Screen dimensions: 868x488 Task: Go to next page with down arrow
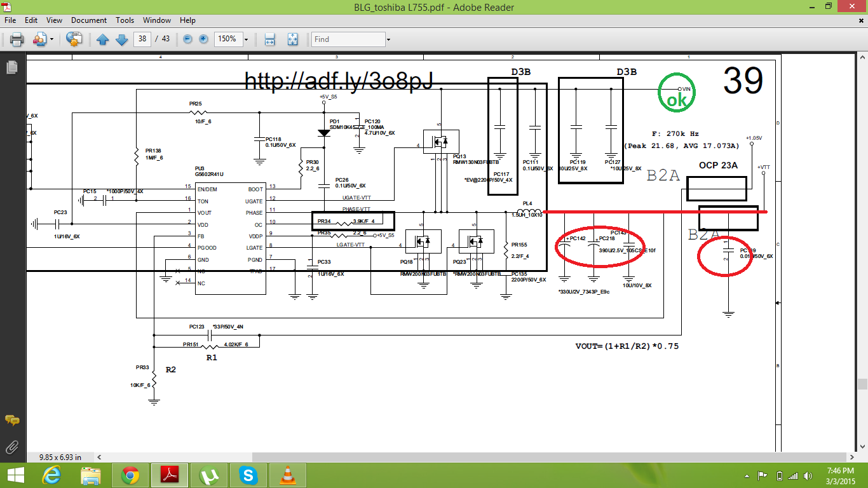pyautogui.click(x=121, y=39)
